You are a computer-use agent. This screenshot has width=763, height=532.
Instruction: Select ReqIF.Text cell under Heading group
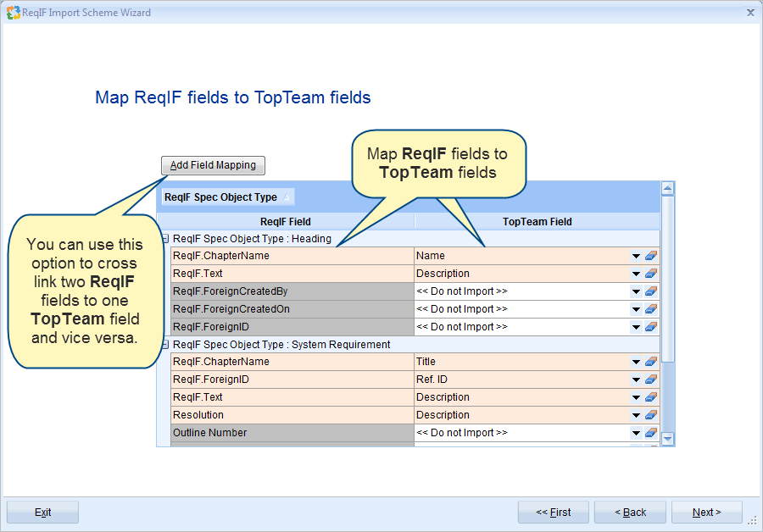coord(292,274)
